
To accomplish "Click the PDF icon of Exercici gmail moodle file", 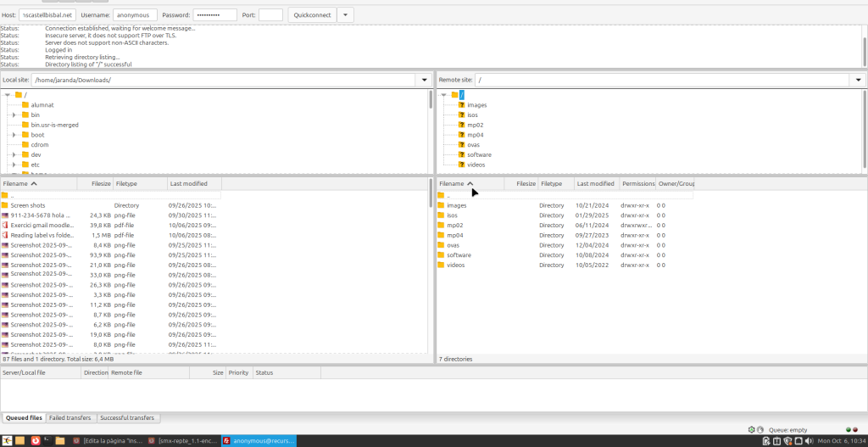I will (5, 226).
